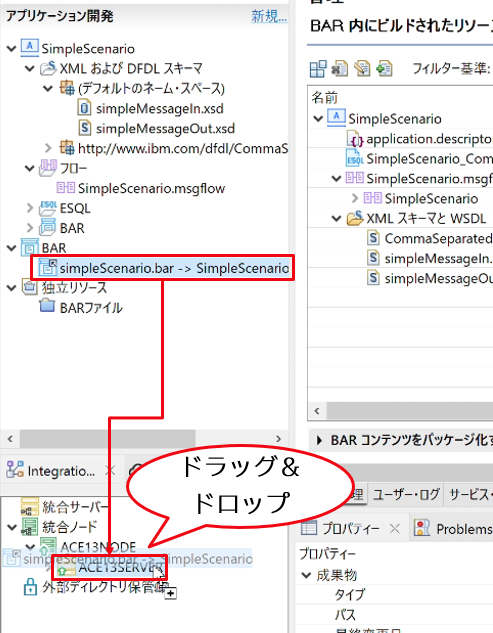Viewport: 493px width, 633px height.
Task: Switch to the Problems tab
Action: [453, 528]
